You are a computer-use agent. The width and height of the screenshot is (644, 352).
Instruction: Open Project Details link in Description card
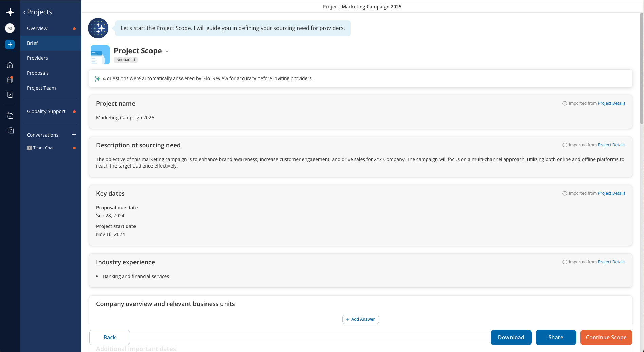(611, 145)
